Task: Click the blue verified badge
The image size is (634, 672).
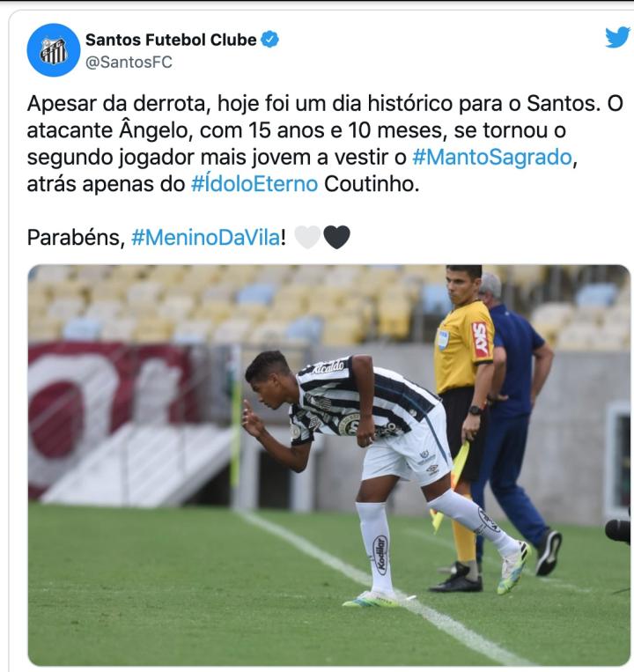Action: (269, 40)
